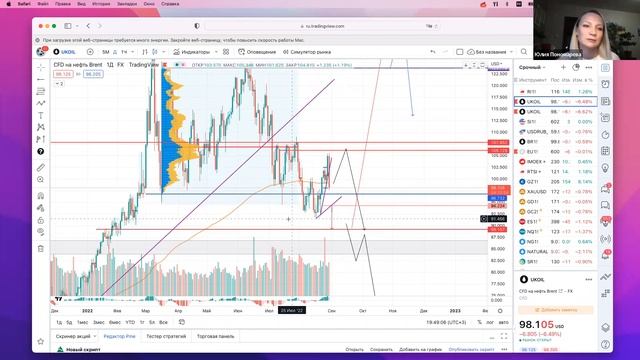This screenshot has width=640, height=360.
Task: Open the economic calendar sidebar icon
Action: point(605,151)
